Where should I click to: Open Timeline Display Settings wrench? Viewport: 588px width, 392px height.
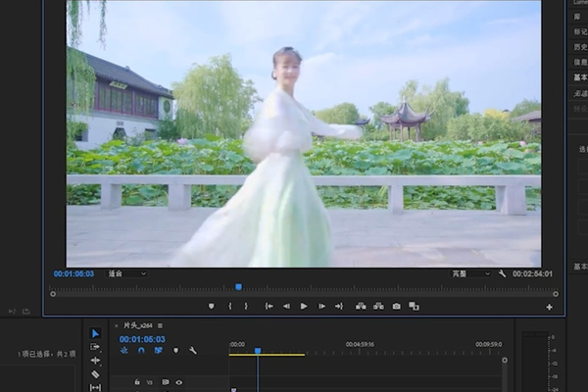tap(193, 351)
